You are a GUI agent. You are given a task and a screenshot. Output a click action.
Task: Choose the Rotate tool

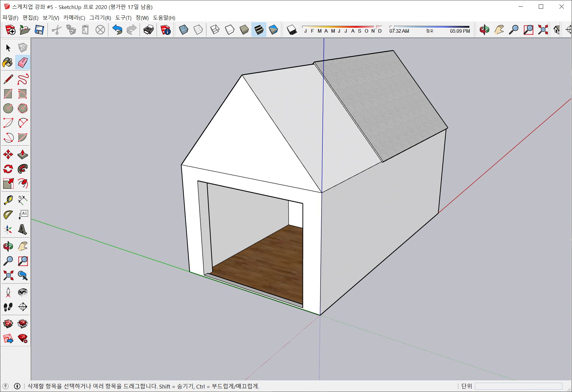[8, 169]
